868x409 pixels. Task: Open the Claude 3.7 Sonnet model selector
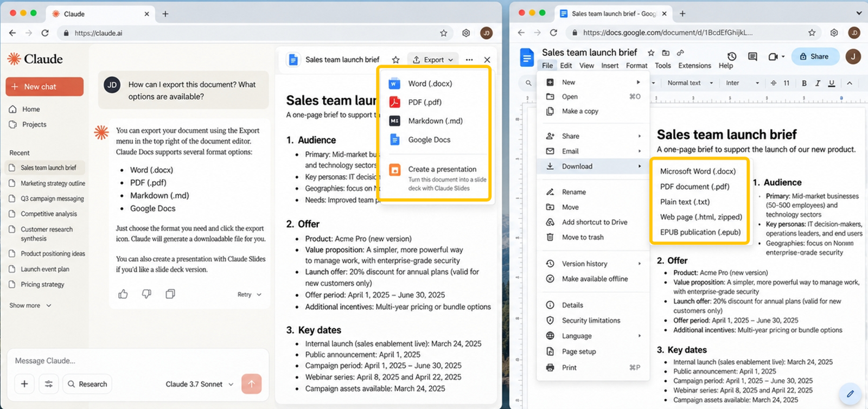click(x=200, y=384)
